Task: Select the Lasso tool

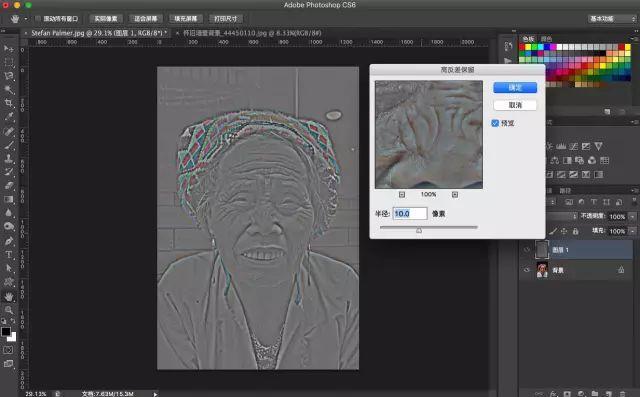Action: [x=9, y=76]
